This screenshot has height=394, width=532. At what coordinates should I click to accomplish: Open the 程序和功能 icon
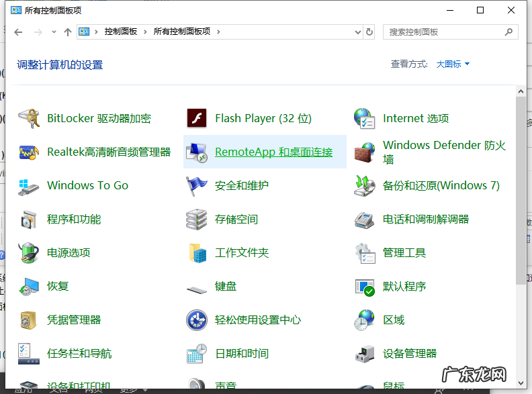(28, 219)
